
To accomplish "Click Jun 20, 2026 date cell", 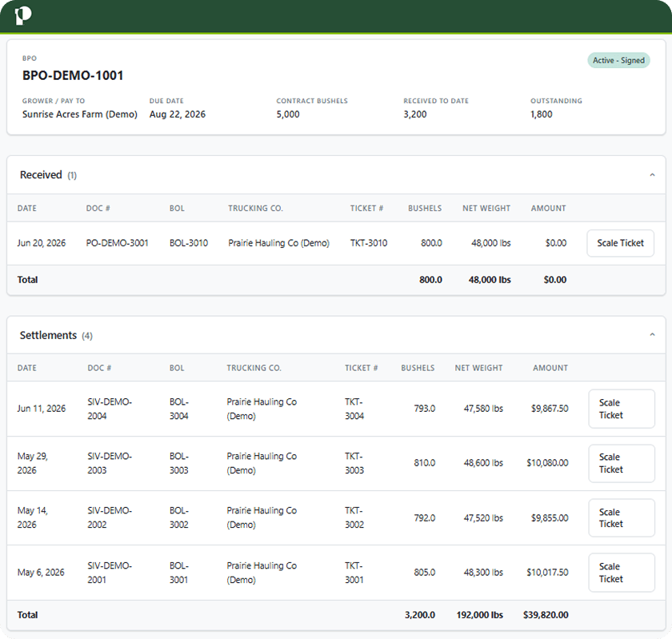I will click(x=42, y=243).
